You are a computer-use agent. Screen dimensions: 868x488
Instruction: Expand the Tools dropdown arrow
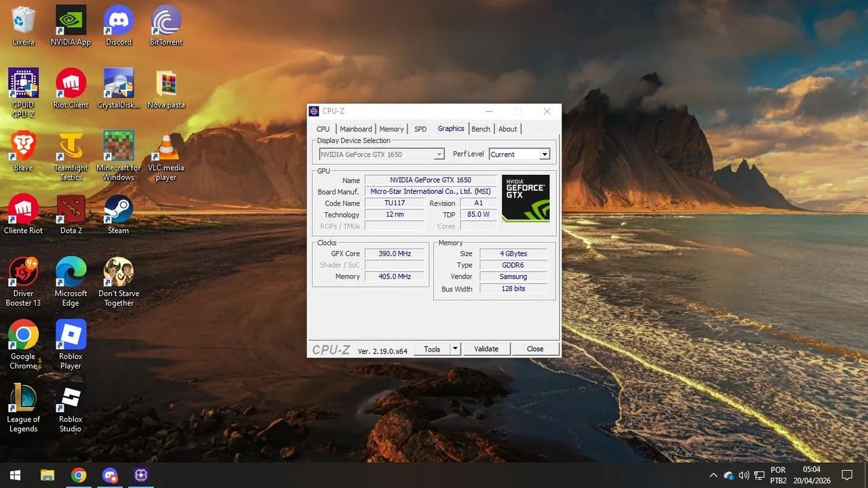pos(455,349)
